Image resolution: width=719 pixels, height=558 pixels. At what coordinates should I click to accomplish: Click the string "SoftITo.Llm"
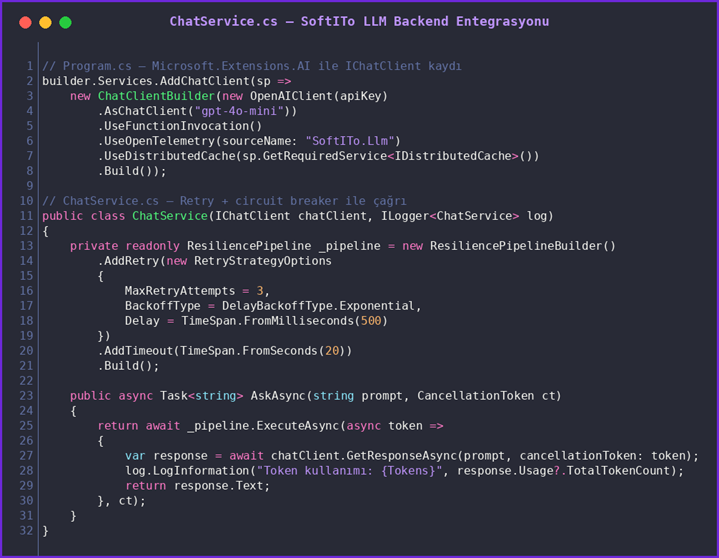click(x=349, y=141)
